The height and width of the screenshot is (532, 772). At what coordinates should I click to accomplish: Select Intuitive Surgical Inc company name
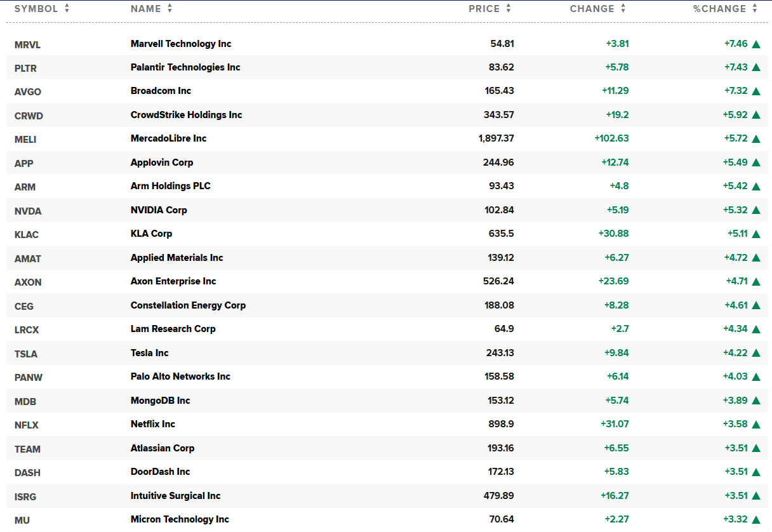(x=176, y=496)
